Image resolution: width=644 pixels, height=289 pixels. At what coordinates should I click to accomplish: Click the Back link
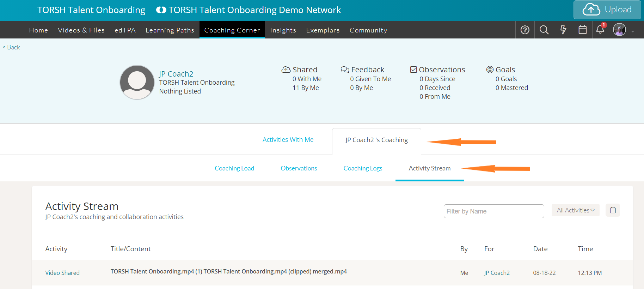[x=12, y=47]
